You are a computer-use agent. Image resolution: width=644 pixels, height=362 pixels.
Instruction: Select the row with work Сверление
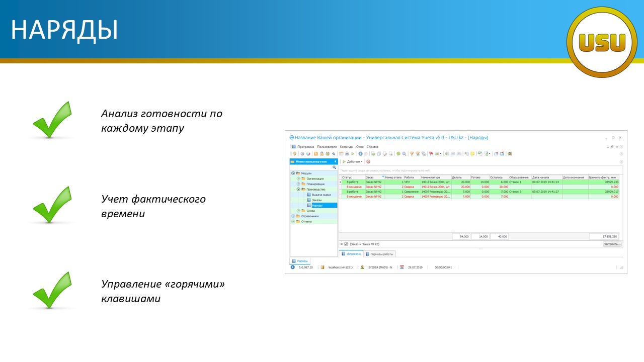[479, 192]
